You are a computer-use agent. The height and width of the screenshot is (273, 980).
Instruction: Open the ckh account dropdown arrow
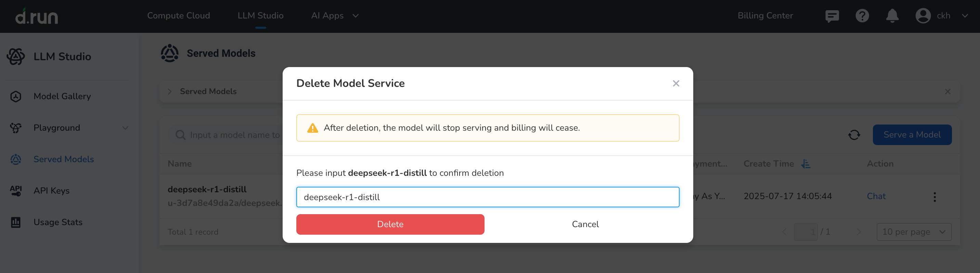tap(964, 16)
